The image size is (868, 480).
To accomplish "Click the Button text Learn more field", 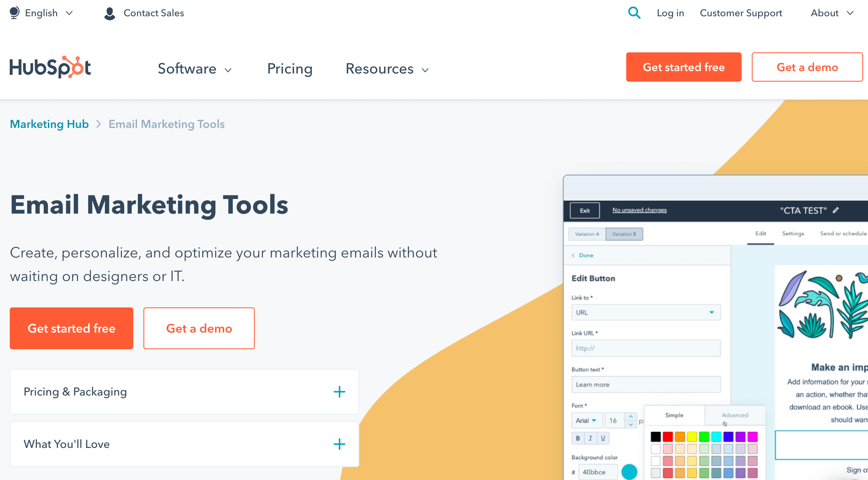I will pyautogui.click(x=646, y=385).
